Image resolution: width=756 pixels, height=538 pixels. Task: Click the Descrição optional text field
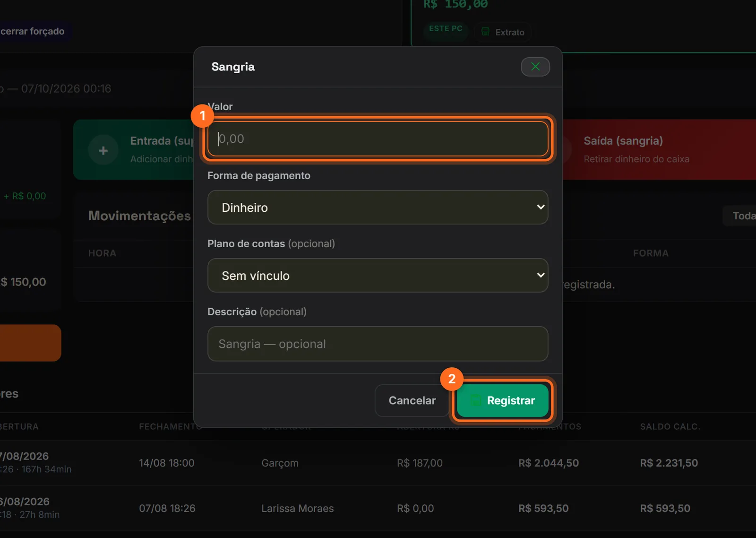(x=378, y=344)
